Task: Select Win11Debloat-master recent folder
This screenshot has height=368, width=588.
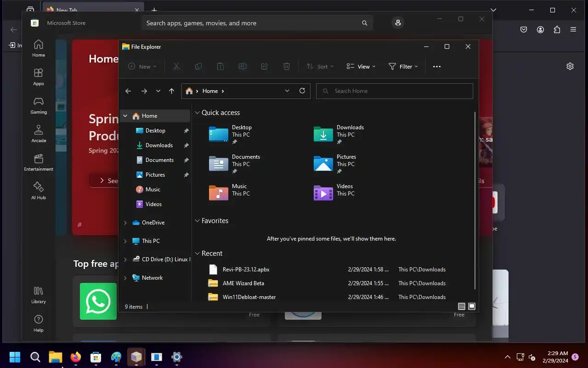Action: (333, 297)
